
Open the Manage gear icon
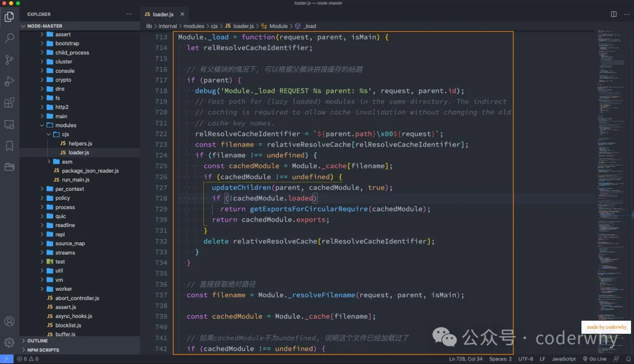point(9,343)
